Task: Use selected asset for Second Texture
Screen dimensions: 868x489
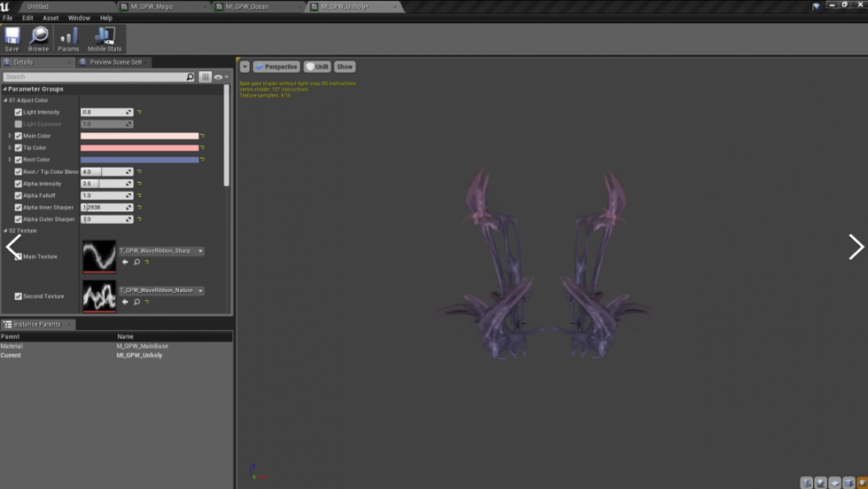Action: [x=125, y=302]
